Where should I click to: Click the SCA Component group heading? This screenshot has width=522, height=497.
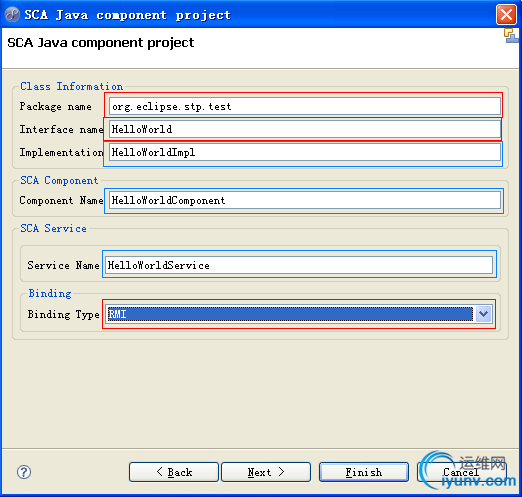point(59,180)
